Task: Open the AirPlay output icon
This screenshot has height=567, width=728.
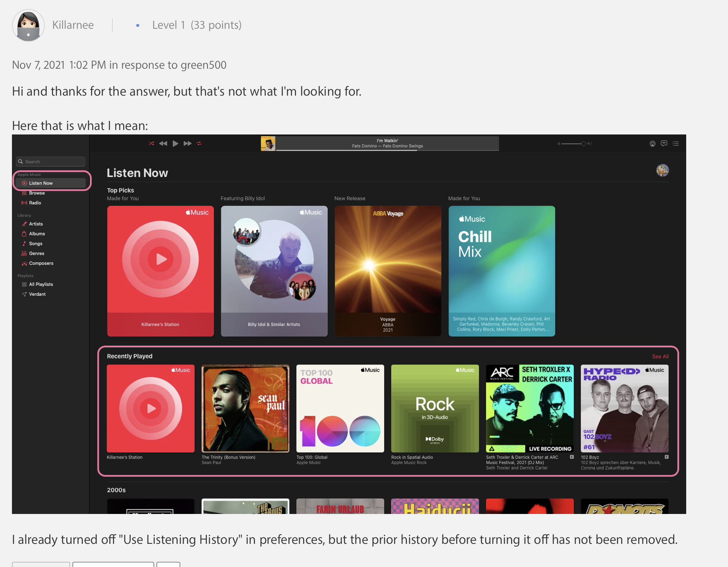Action: tap(652, 143)
